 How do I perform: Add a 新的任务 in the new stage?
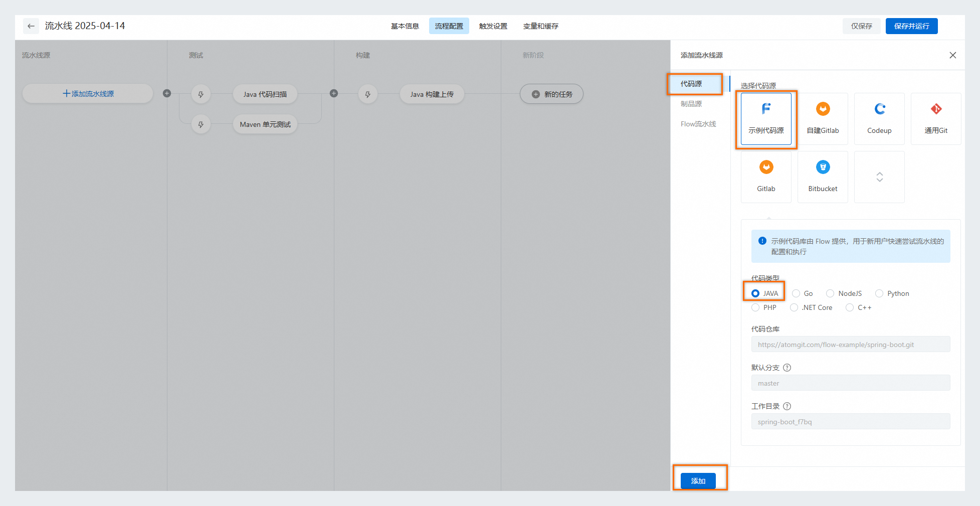point(551,94)
